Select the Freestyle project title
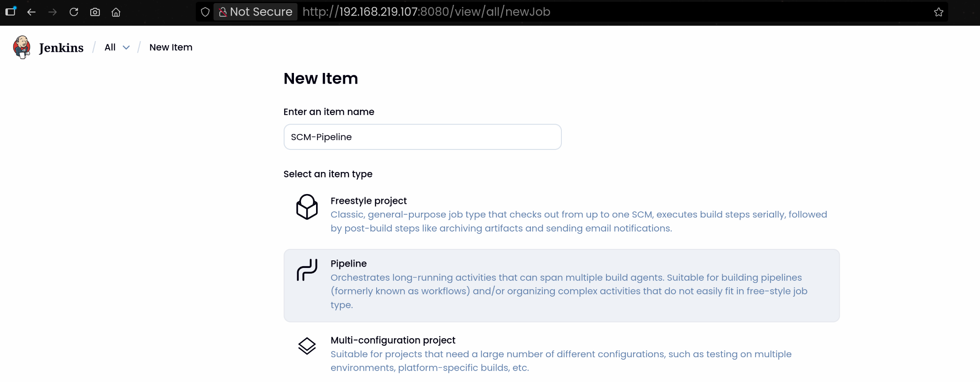 369,201
